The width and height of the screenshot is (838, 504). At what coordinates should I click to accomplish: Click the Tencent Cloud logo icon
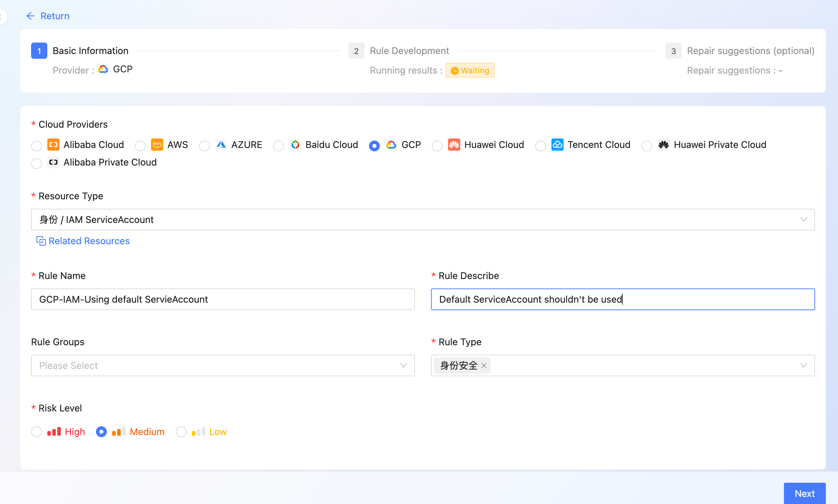(x=557, y=145)
